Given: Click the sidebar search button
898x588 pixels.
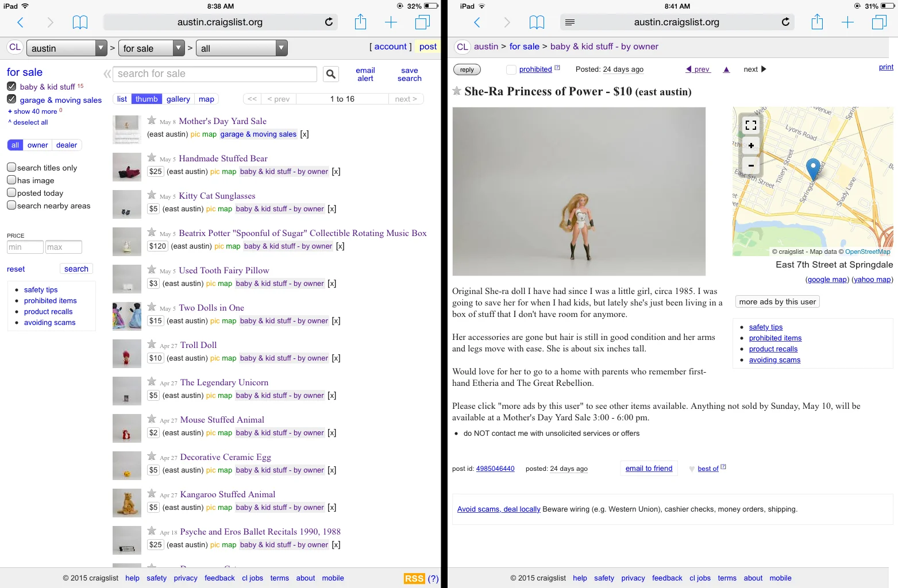Looking at the screenshot, I should coord(76,269).
